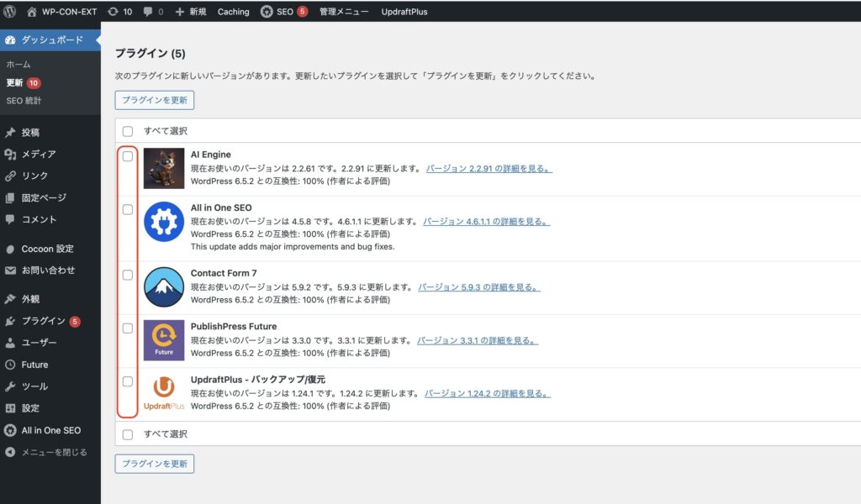Select the UpdraftPlus plugin checkbox
The image size is (861, 504).
point(128,381)
